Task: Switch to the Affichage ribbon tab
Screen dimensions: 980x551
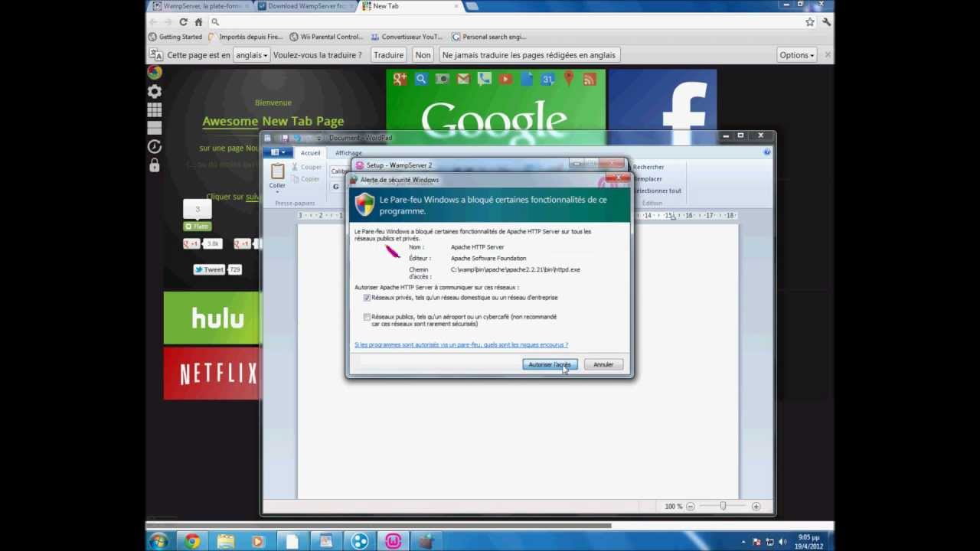Action: [348, 153]
